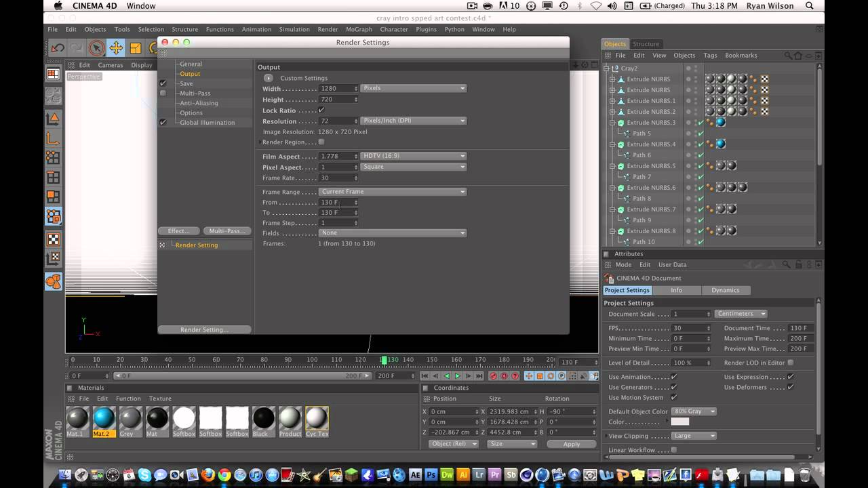Toggle the Lock Ratio checkbox

coord(321,110)
